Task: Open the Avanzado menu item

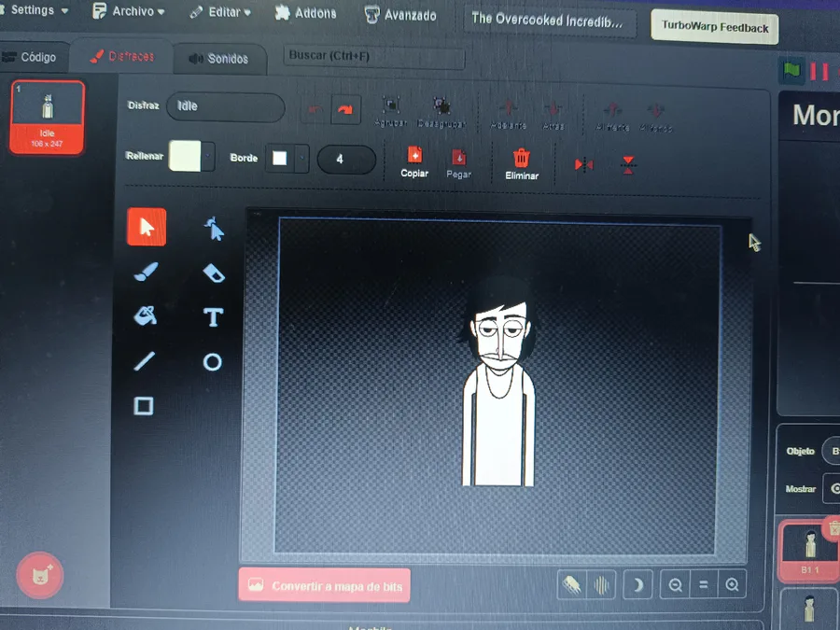Action: point(400,15)
